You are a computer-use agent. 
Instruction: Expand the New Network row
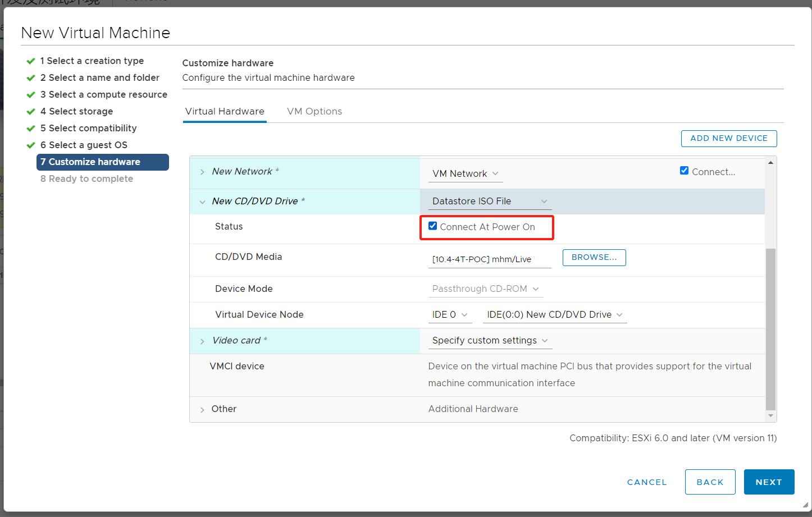[x=202, y=172]
